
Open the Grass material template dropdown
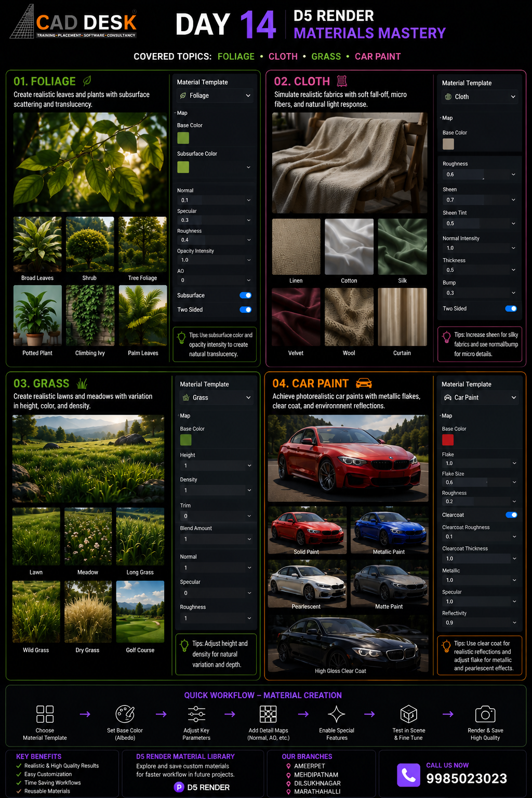click(217, 397)
